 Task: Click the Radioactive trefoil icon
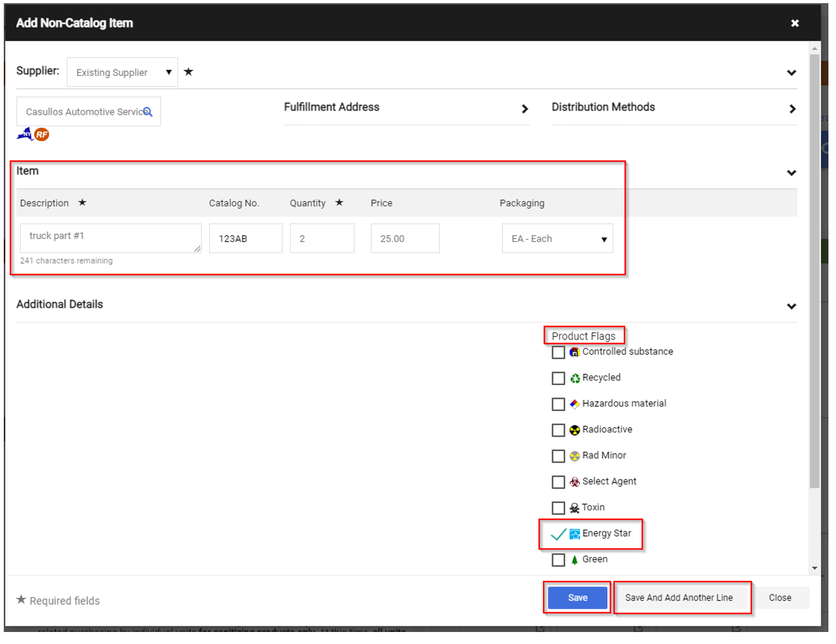coord(574,430)
